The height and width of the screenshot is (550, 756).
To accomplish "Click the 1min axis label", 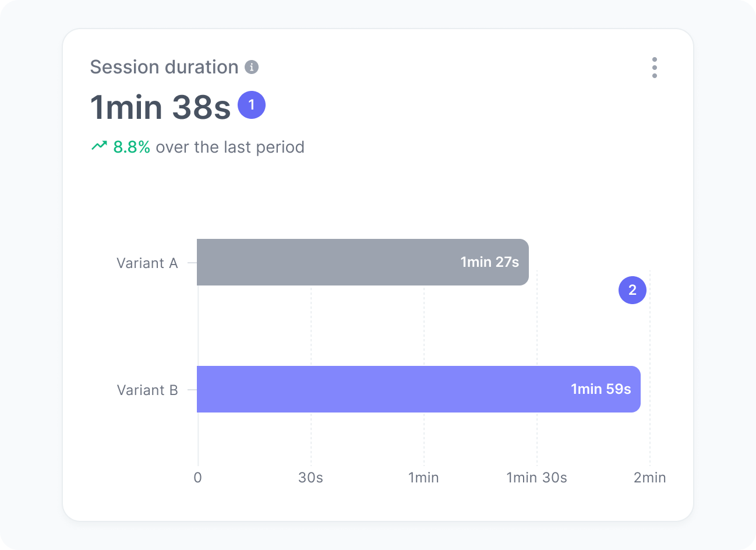I will coord(425,477).
